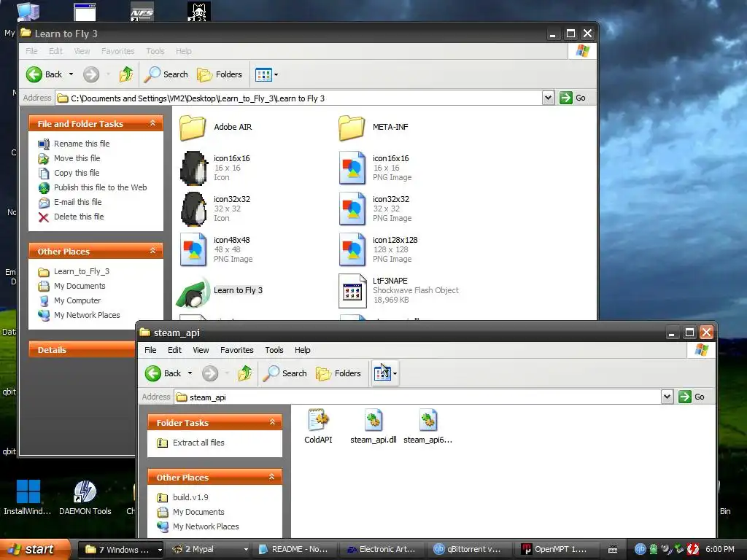Select the LtF3NAPE Shockwave Flash Object
The width and height of the screenshot is (747, 560).
click(399, 290)
